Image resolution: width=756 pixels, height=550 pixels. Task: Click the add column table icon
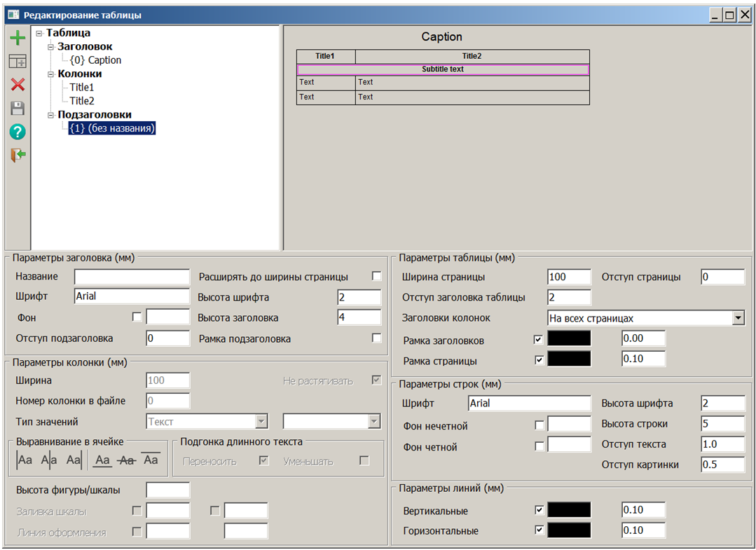[x=18, y=62]
